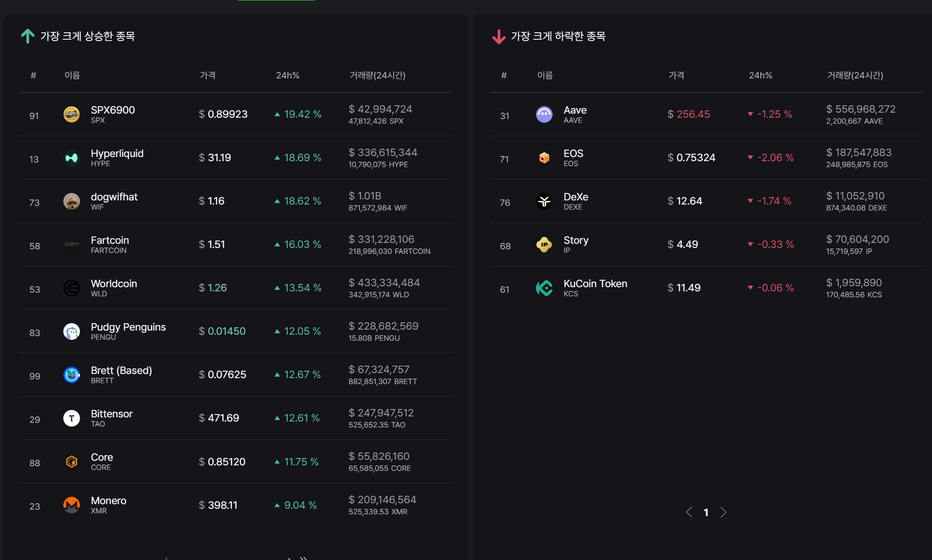
Task: Click the Monero coin logo
Action: (72, 505)
